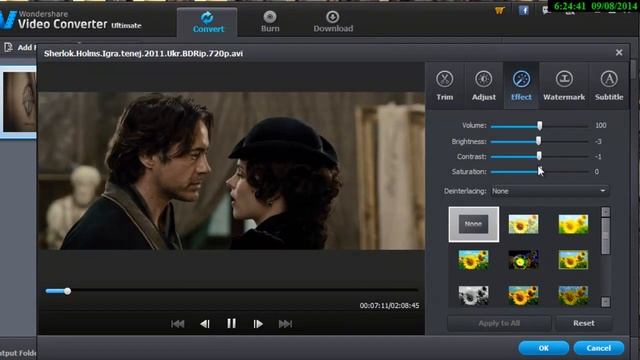Viewport: 640px width, 360px height.
Task: Skip to the end of the video
Action: (x=285, y=324)
